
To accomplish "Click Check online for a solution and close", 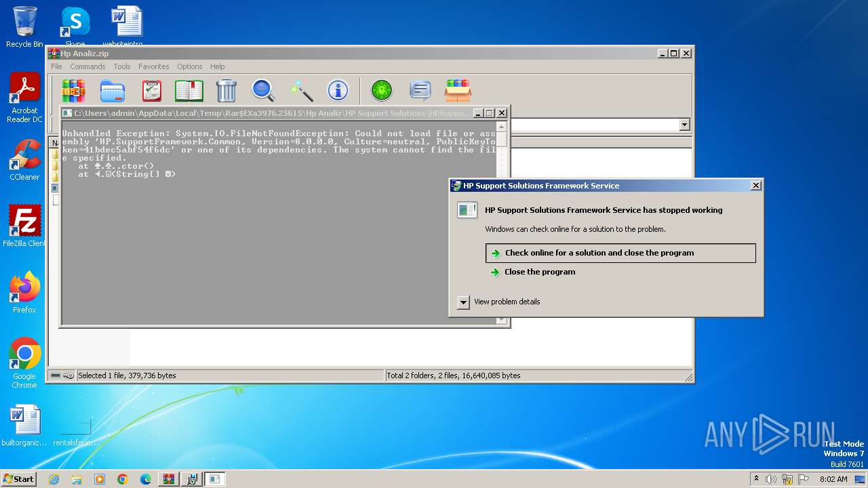I will (x=620, y=253).
